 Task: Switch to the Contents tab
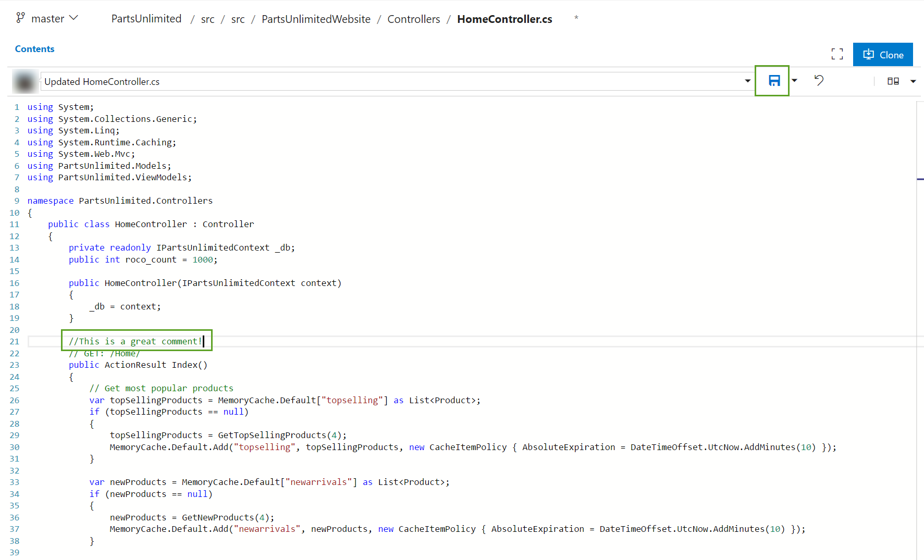pos(34,48)
